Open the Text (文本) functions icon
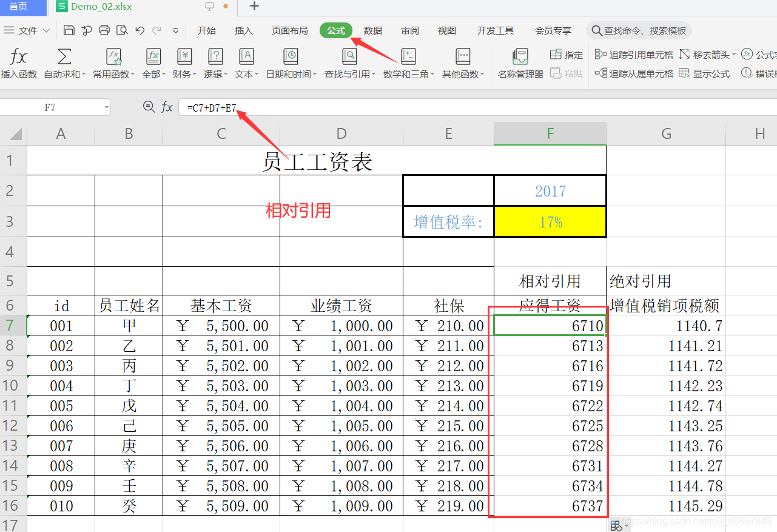777x532 pixels. [x=246, y=57]
